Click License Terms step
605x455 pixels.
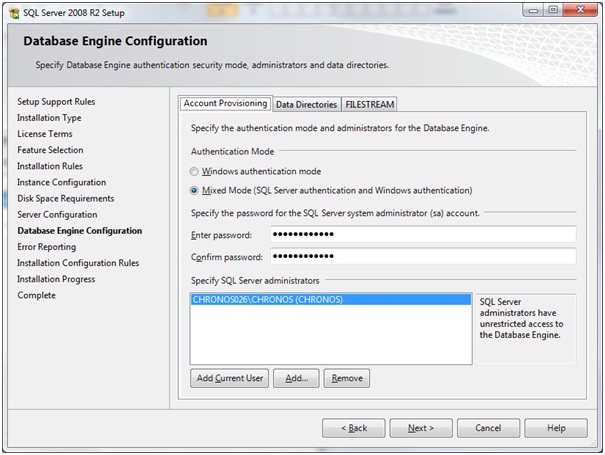[45, 134]
